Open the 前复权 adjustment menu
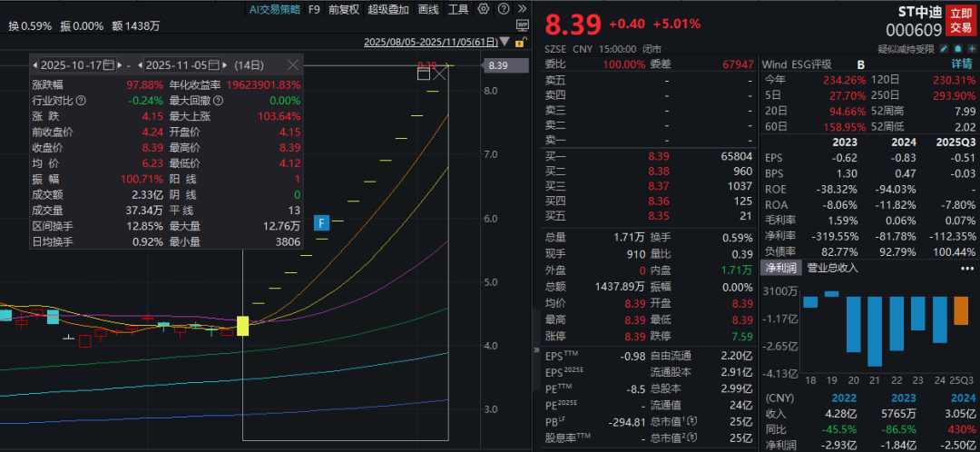This screenshot has height=452, width=980. coord(343,10)
